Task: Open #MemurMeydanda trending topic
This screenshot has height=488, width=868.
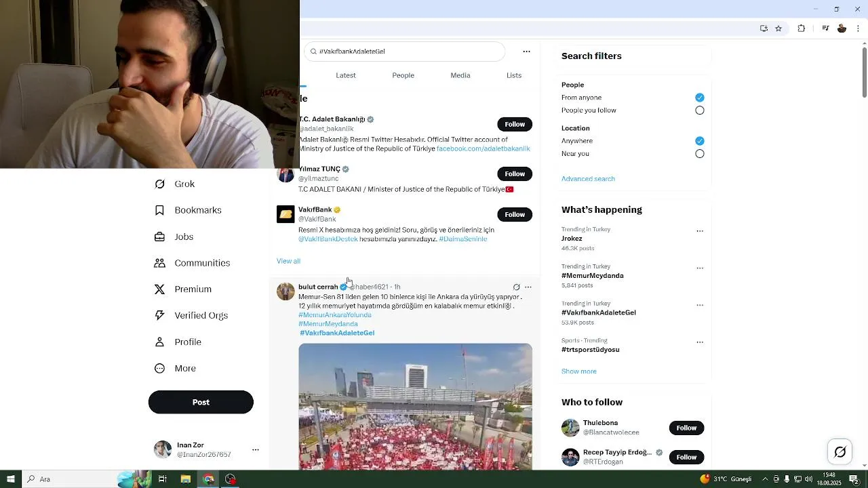Action: coord(593,276)
